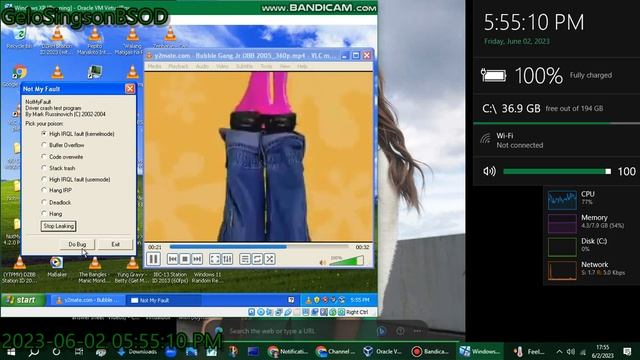Open Recycle Bin on XP desktop
The image size is (640, 360).
tap(19, 38)
